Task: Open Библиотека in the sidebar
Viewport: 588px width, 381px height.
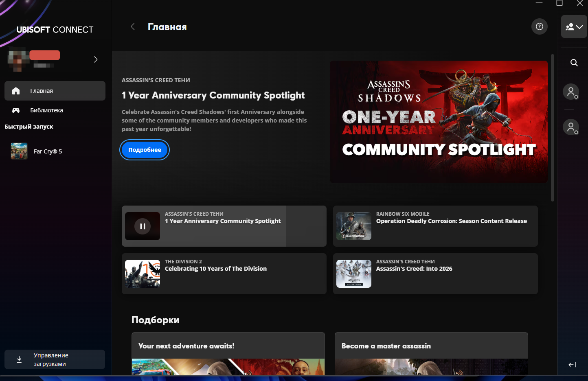Action: (x=55, y=110)
